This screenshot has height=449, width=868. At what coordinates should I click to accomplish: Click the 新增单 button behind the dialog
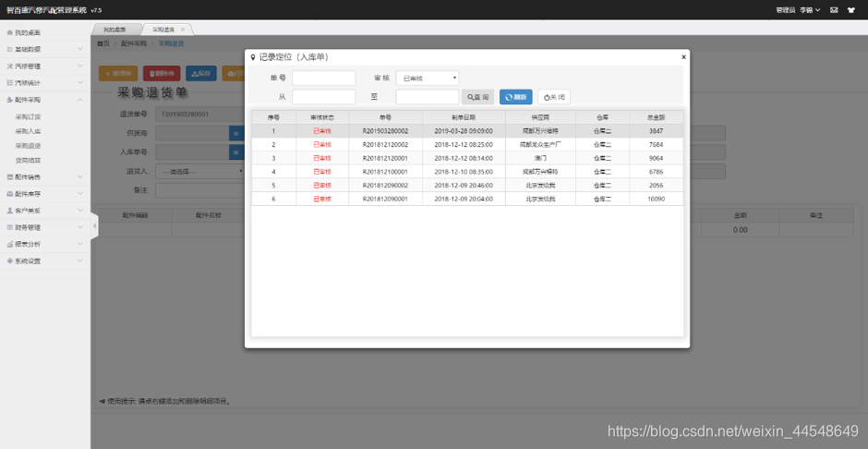click(118, 73)
